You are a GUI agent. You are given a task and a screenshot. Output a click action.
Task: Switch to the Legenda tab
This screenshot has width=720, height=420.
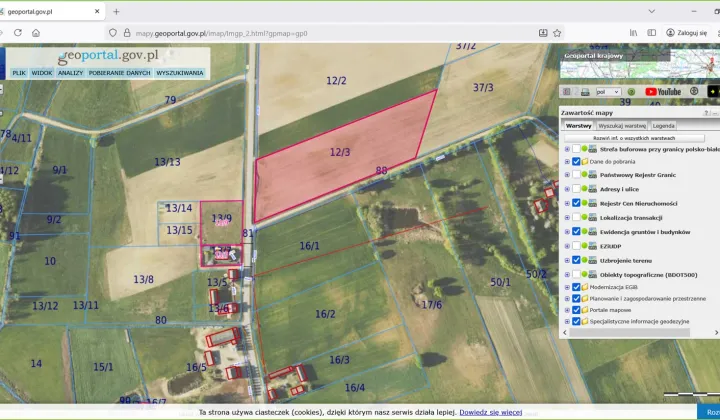tap(664, 126)
